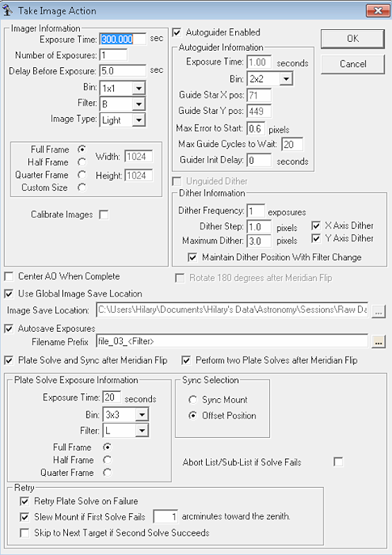392x555 pixels.
Task: Open Filename Prefix options browse button
Action: 379,342
